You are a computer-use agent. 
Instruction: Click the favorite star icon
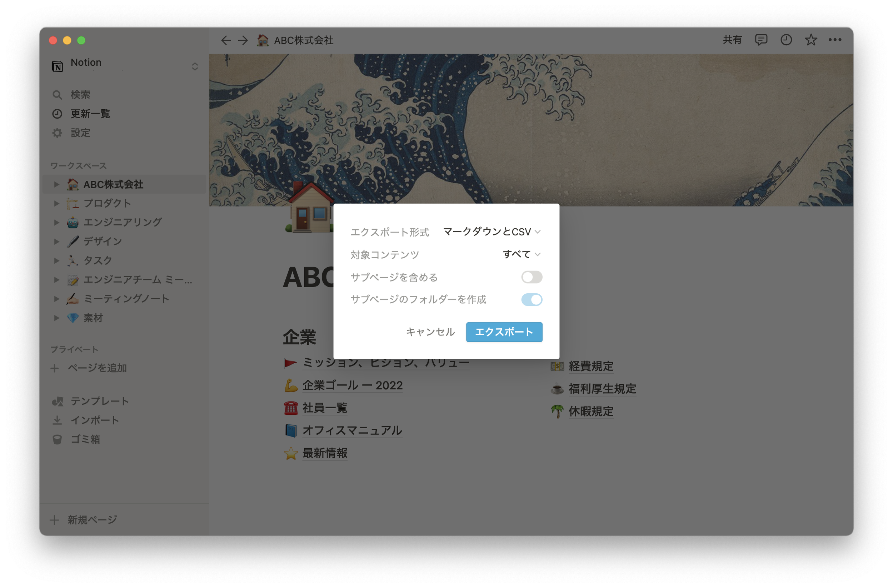(811, 40)
